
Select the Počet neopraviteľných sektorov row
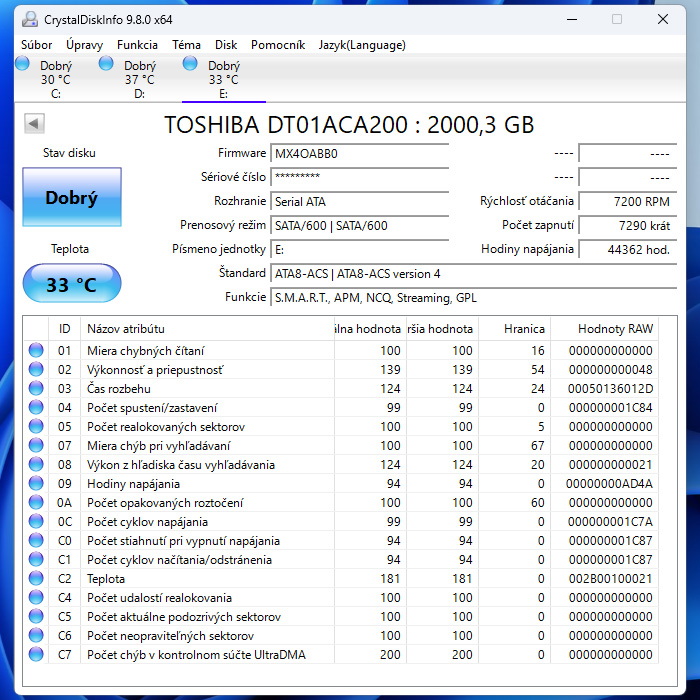[169, 635]
